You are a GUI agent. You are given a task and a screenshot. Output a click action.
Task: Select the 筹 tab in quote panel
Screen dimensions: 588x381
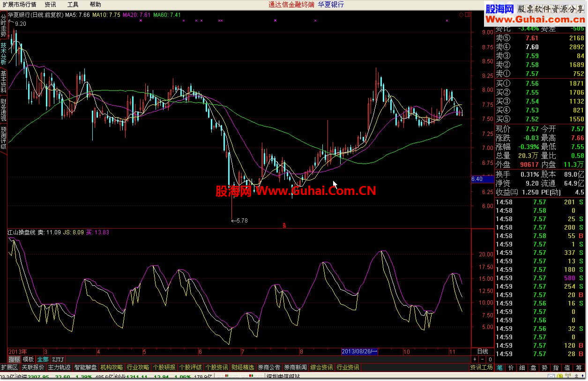click(579, 368)
